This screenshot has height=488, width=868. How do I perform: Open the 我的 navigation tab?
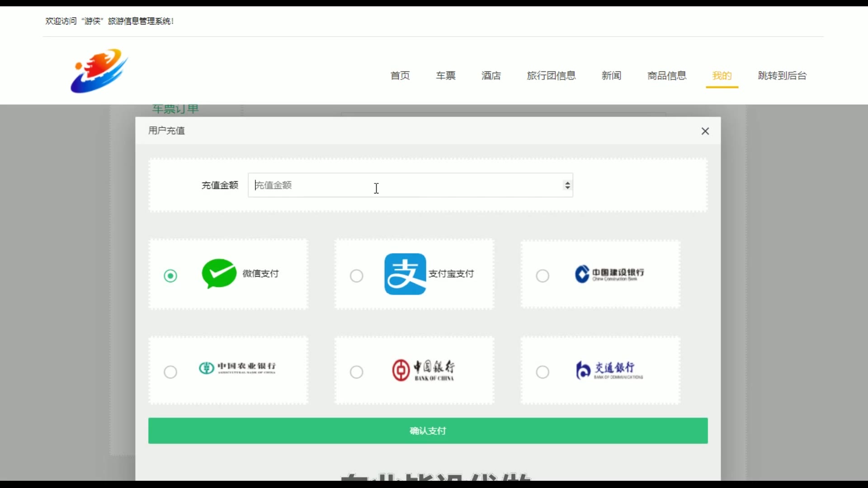coord(722,75)
